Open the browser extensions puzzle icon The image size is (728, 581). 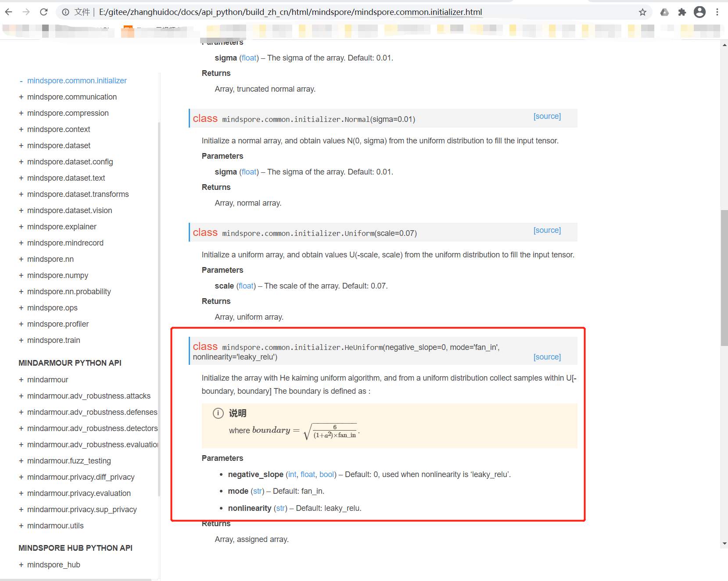tap(682, 12)
